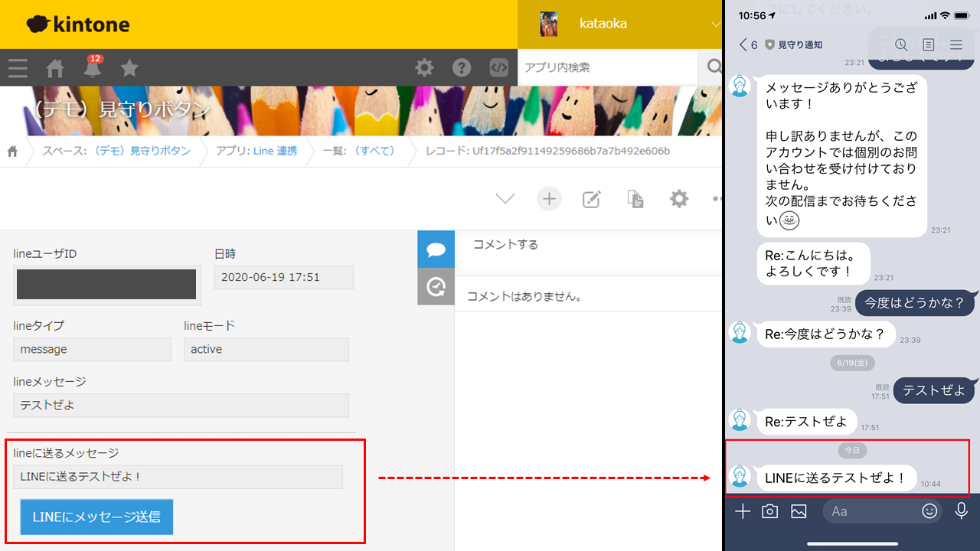Open the help question mark icon
This screenshot has height=551, width=980.
[462, 67]
